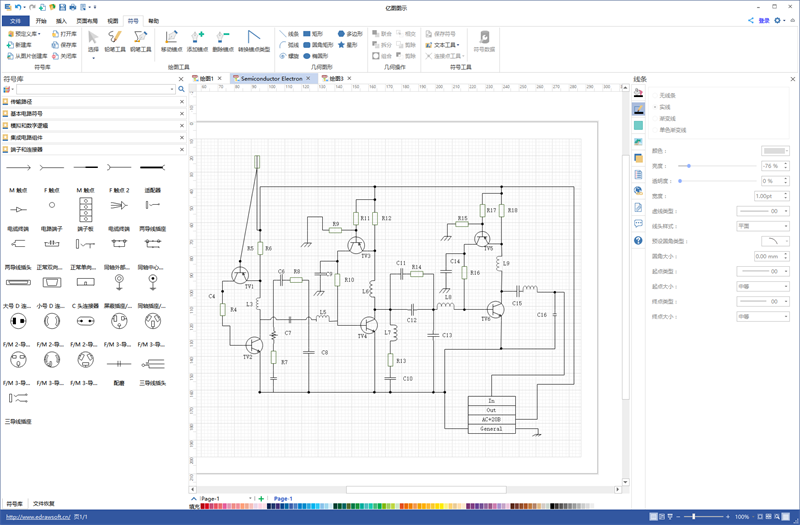Click the print icon in quick access

[72, 7]
